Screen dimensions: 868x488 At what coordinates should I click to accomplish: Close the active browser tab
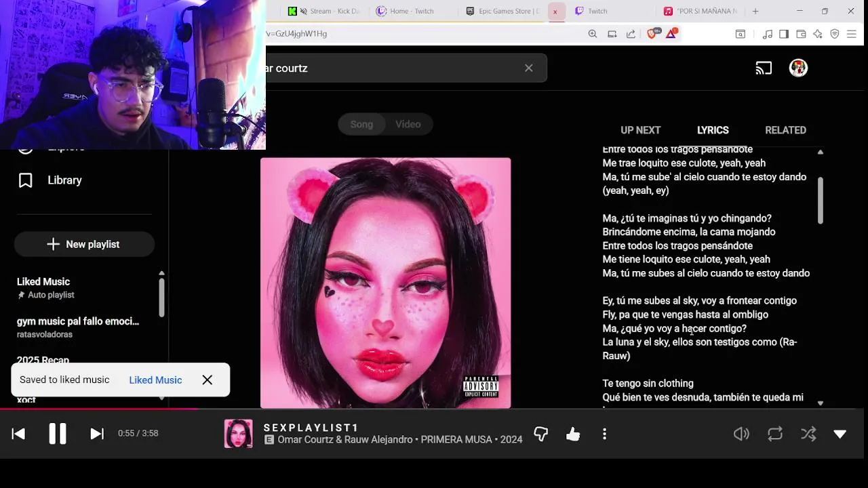click(x=555, y=12)
